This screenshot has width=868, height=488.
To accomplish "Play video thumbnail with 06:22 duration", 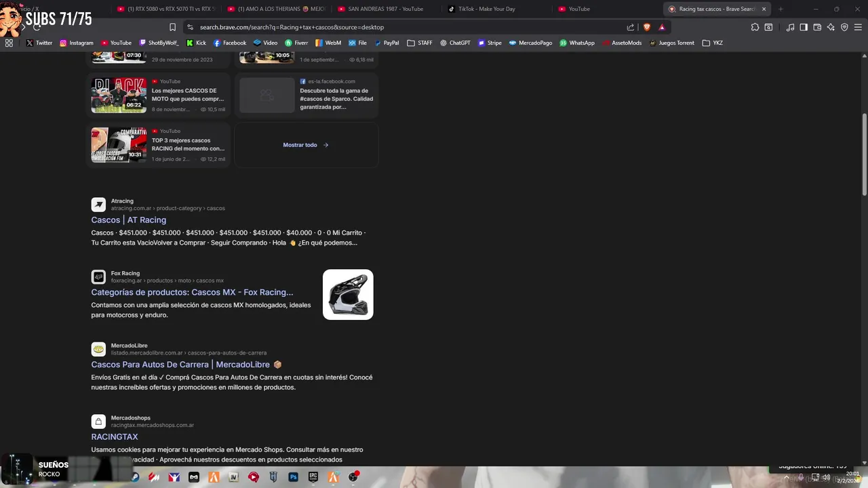I will (119, 95).
